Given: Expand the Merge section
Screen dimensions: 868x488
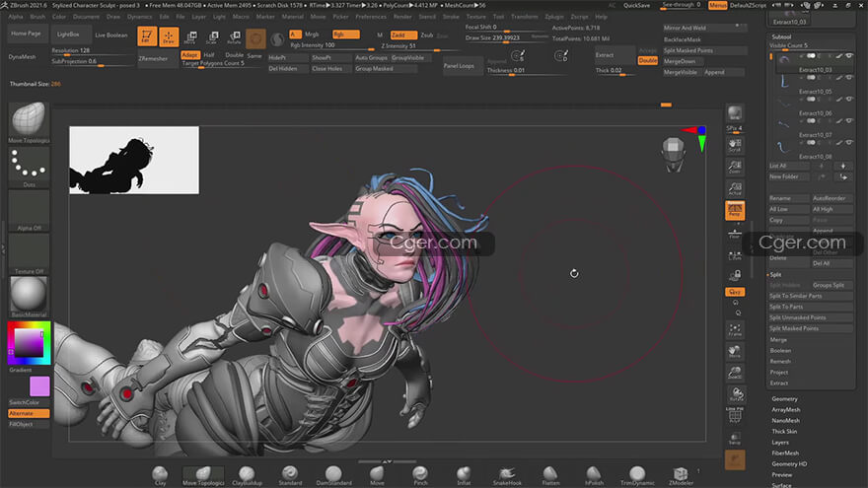Looking at the screenshot, I should 778,340.
